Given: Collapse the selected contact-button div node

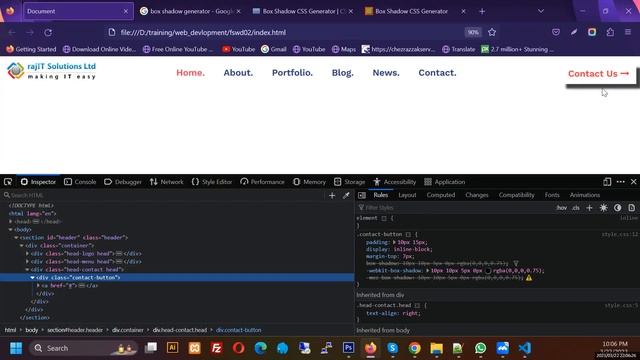Looking at the screenshot, I should pos(33,278).
